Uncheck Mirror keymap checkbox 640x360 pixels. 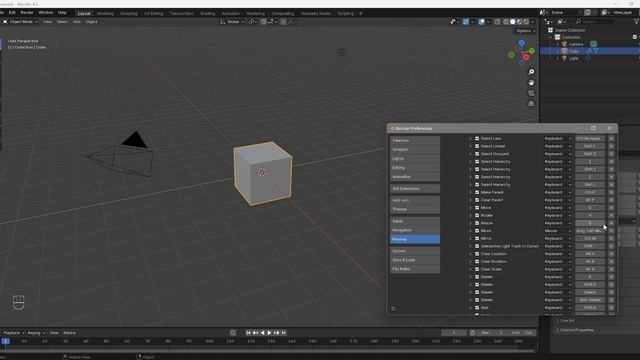click(x=477, y=238)
